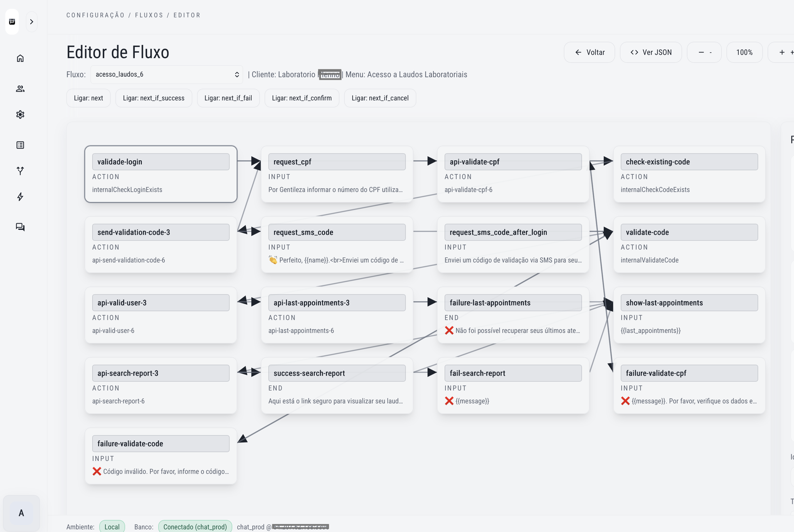794x532 pixels.
Task: Click the Conectado (chat_prod) status badge
Action: [195, 527]
